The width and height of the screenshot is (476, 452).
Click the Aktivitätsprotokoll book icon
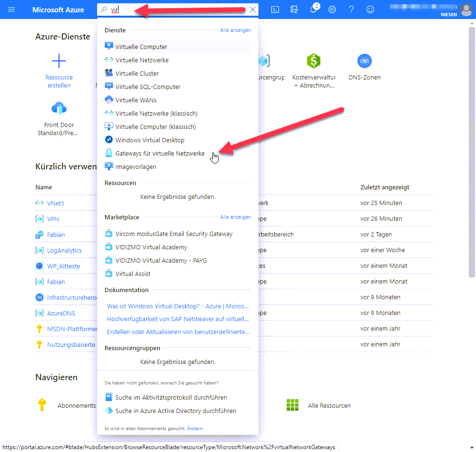109,397
